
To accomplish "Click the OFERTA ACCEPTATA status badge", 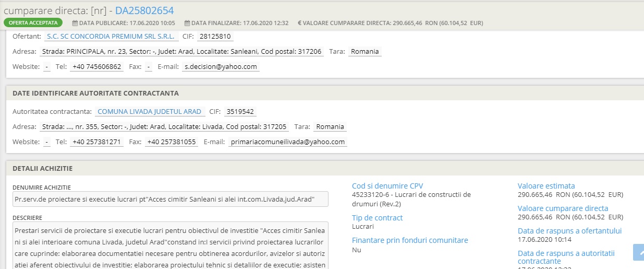I will (33, 23).
